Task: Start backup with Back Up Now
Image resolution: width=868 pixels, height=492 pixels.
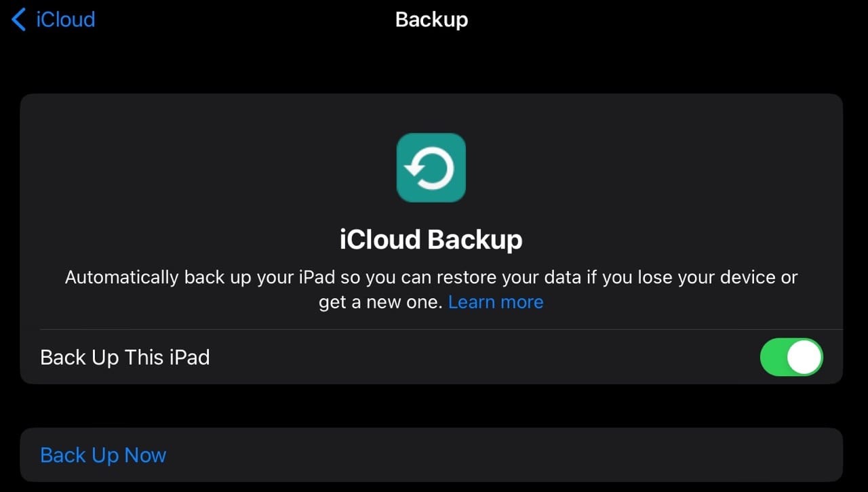Action: click(103, 455)
